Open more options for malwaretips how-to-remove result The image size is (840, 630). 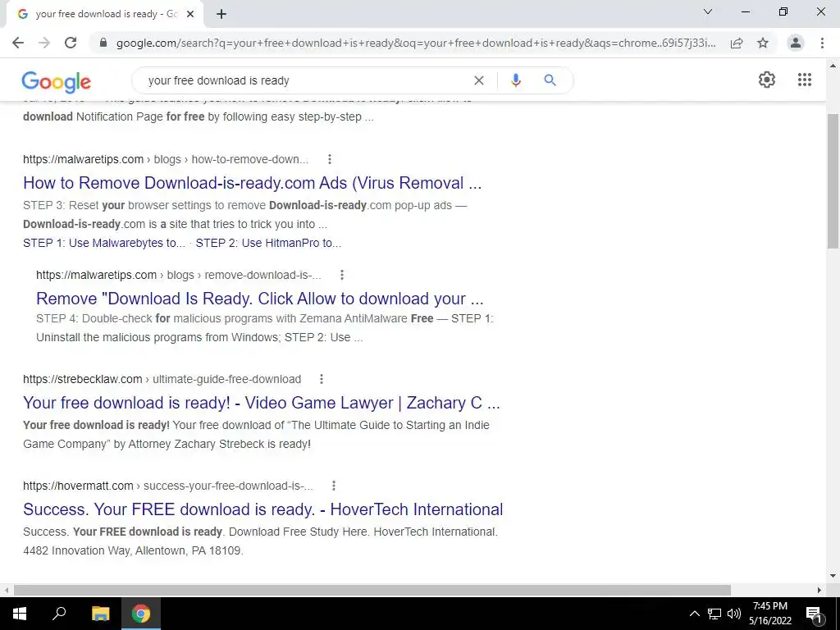[330, 159]
